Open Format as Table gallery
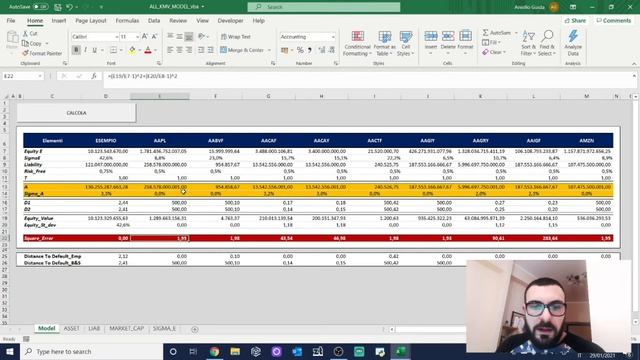Image resolution: width=640 pixels, height=360 pixels. click(384, 43)
